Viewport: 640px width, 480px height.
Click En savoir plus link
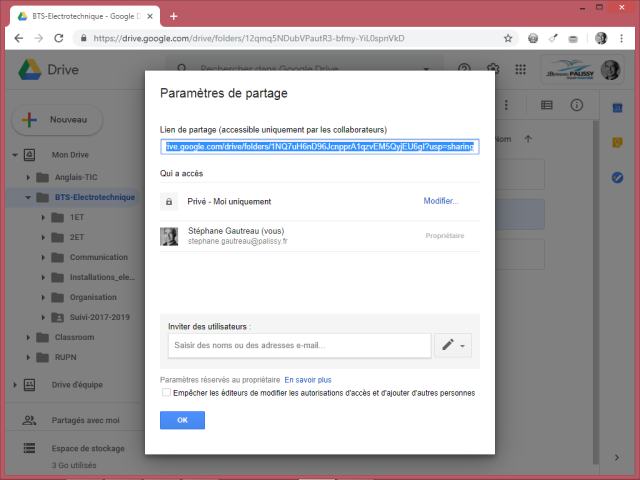pyautogui.click(x=308, y=380)
